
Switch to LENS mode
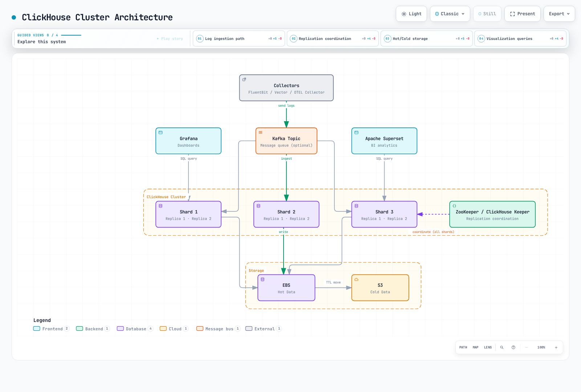[x=488, y=347]
